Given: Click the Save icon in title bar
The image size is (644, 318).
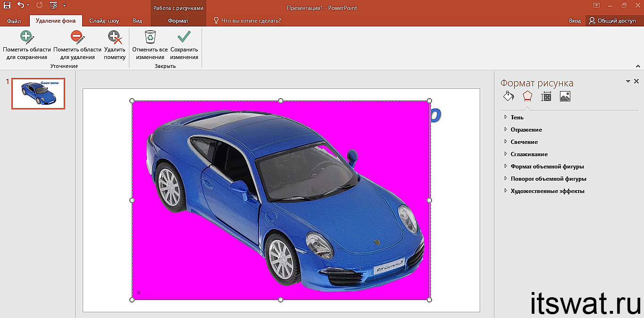Looking at the screenshot, I should pyautogui.click(x=7, y=6).
